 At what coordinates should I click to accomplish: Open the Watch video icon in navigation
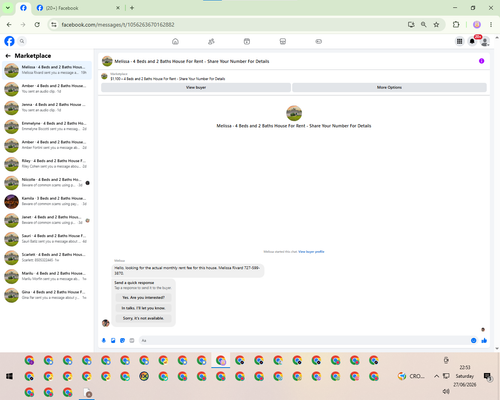247,41
